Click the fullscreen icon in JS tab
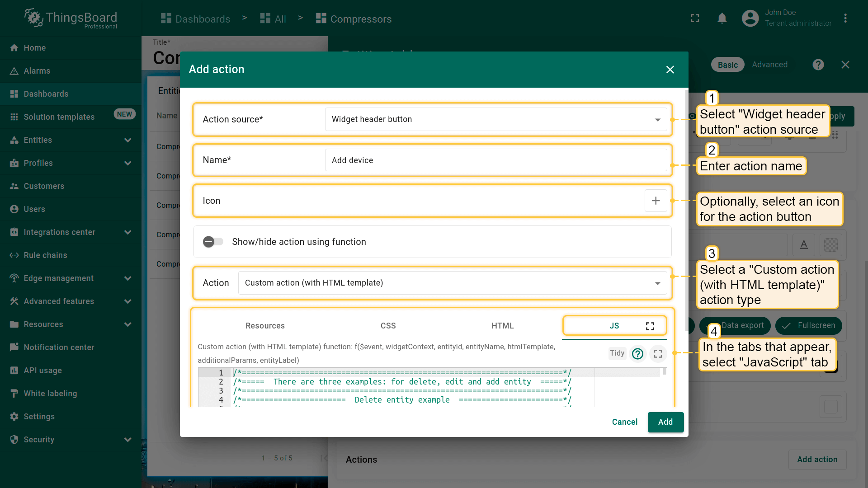868x488 pixels. point(650,326)
